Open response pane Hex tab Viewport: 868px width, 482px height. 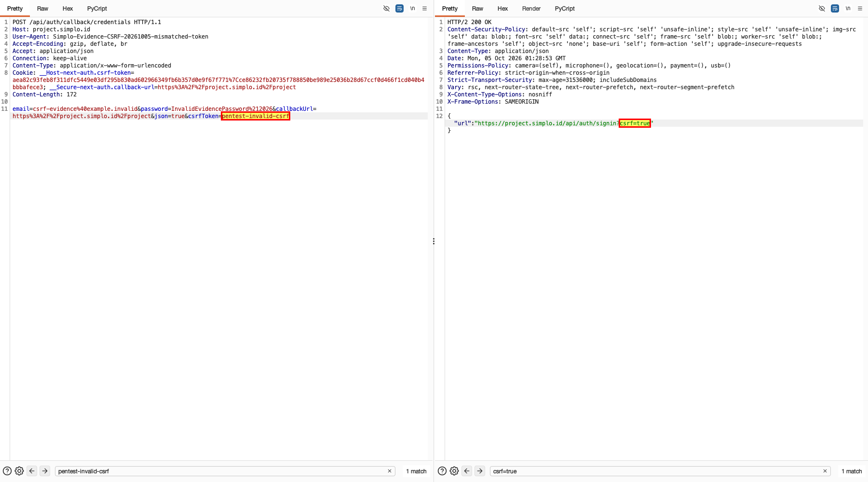coord(502,9)
